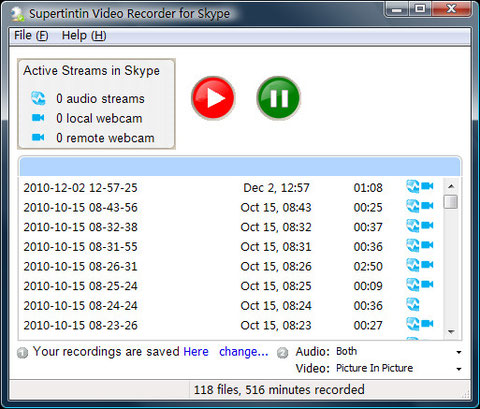Start recording with the red play button
This screenshot has width=480, height=409.
[x=213, y=98]
